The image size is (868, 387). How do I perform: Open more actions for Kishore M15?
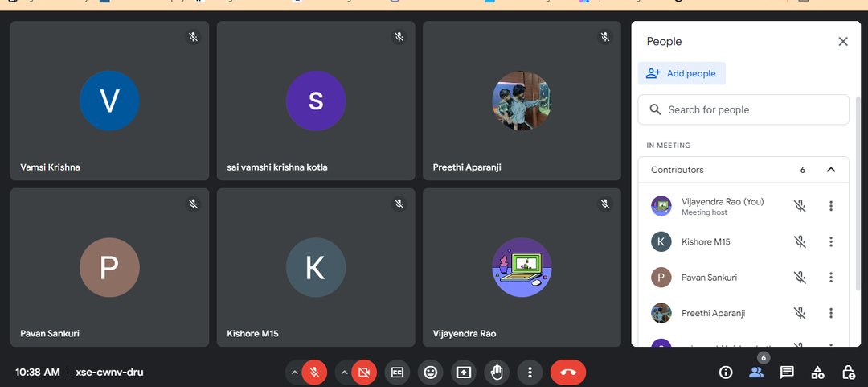[x=830, y=241]
